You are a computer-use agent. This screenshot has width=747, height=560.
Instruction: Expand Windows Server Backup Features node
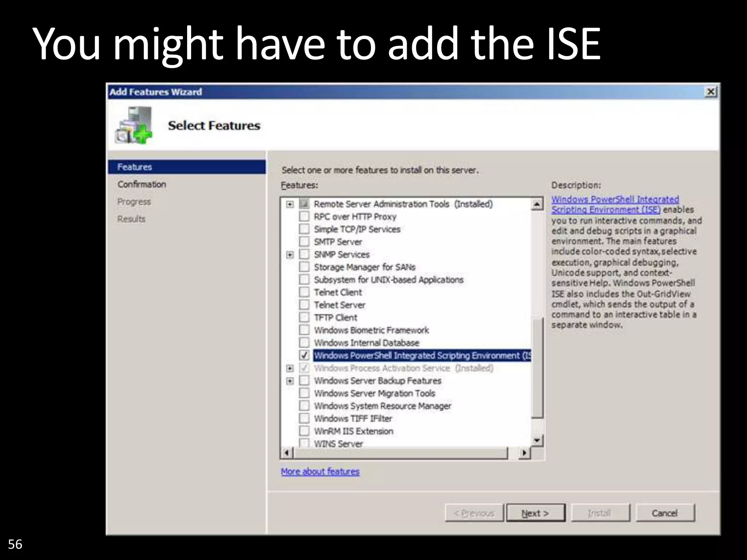(x=290, y=381)
